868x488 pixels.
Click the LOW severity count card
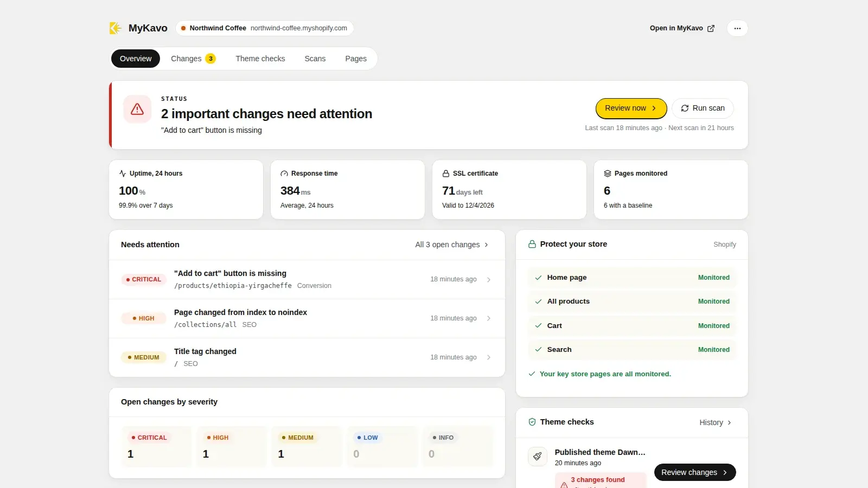pyautogui.click(x=383, y=446)
